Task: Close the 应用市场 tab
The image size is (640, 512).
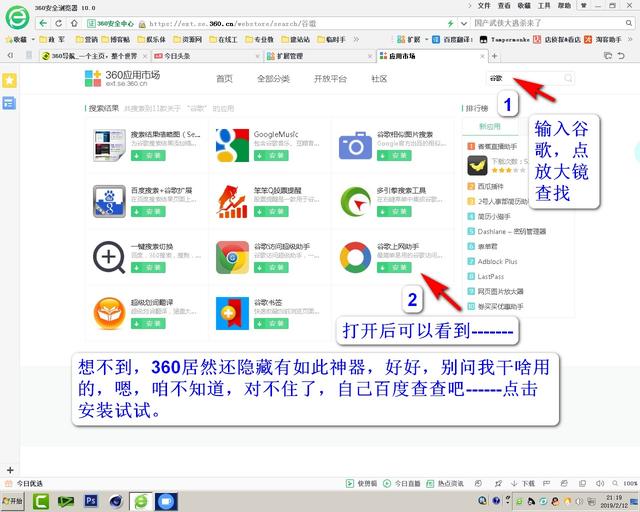Action: point(482,56)
